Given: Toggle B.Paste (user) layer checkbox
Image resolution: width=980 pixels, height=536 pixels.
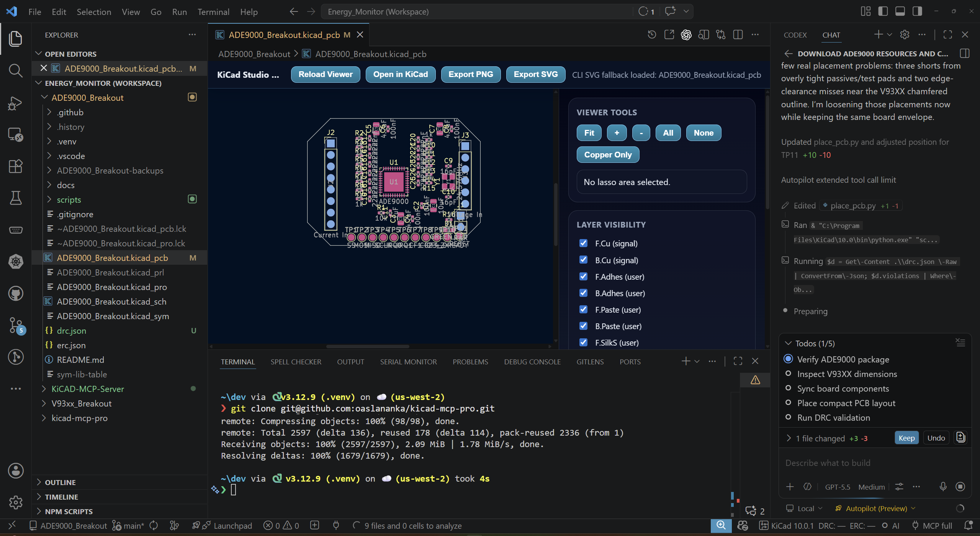Looking at the screenshot, I should pos(583,326).
